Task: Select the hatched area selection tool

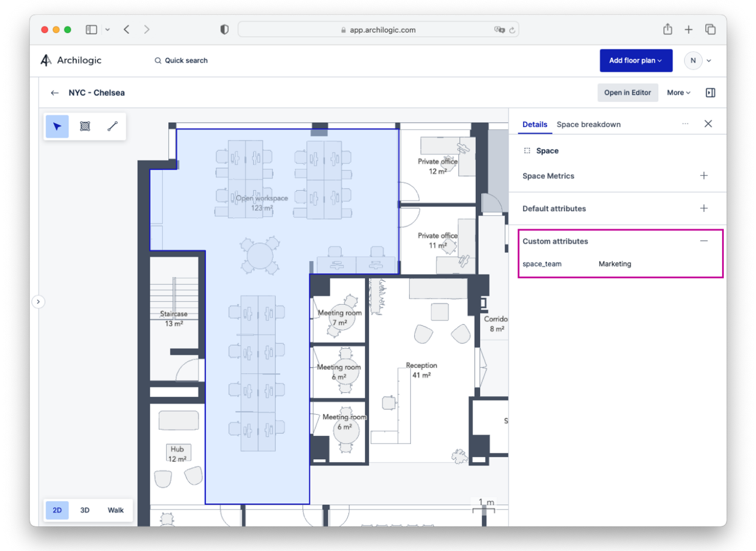Action: click(85, 126)
